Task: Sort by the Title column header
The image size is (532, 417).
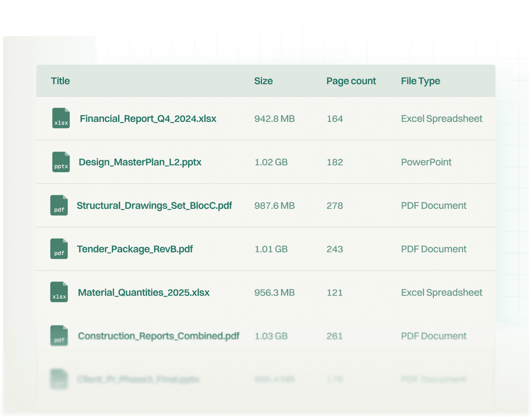Action: [60, 81]
